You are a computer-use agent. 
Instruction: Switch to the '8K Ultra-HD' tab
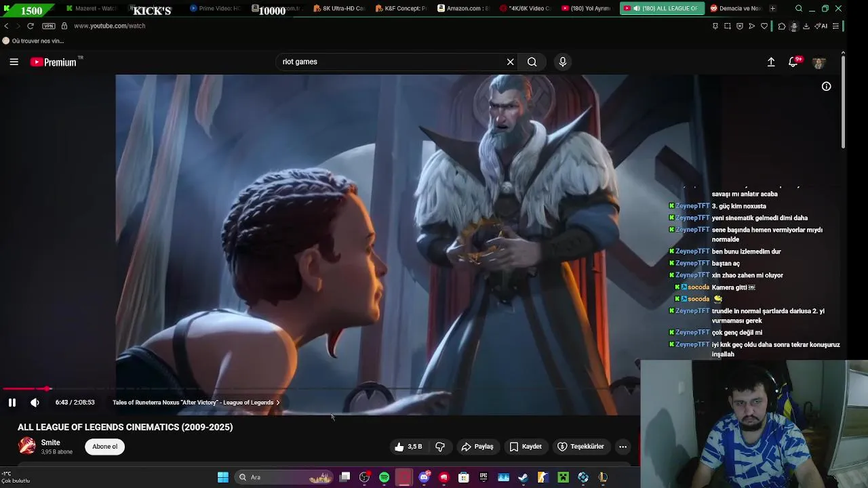click(x=339, y=9)
